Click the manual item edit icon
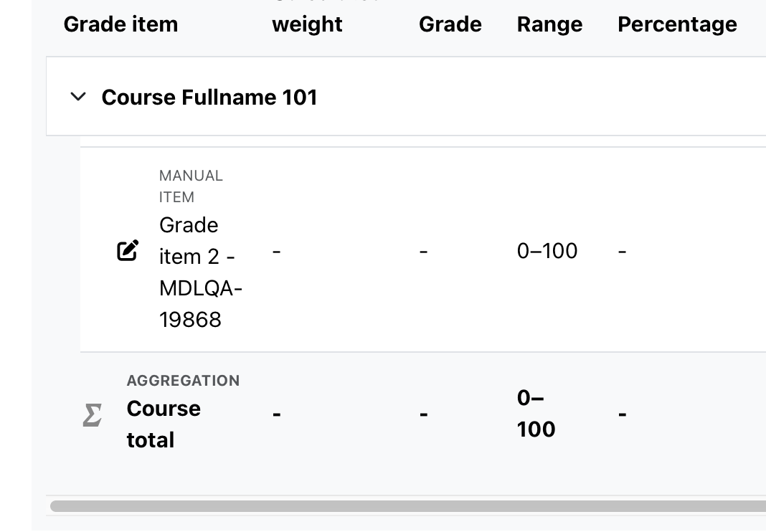 click(128, 251)
